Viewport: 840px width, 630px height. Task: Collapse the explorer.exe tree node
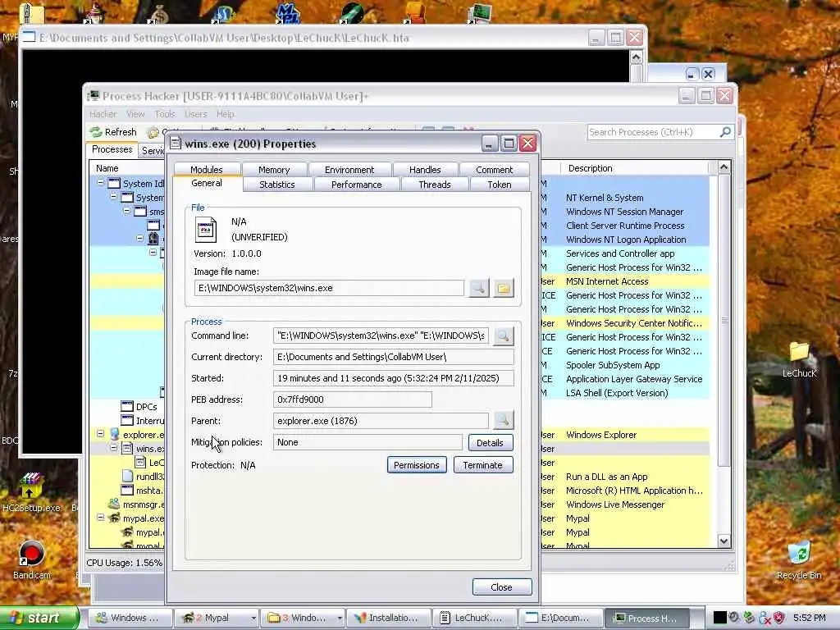(x=100, y=434)
